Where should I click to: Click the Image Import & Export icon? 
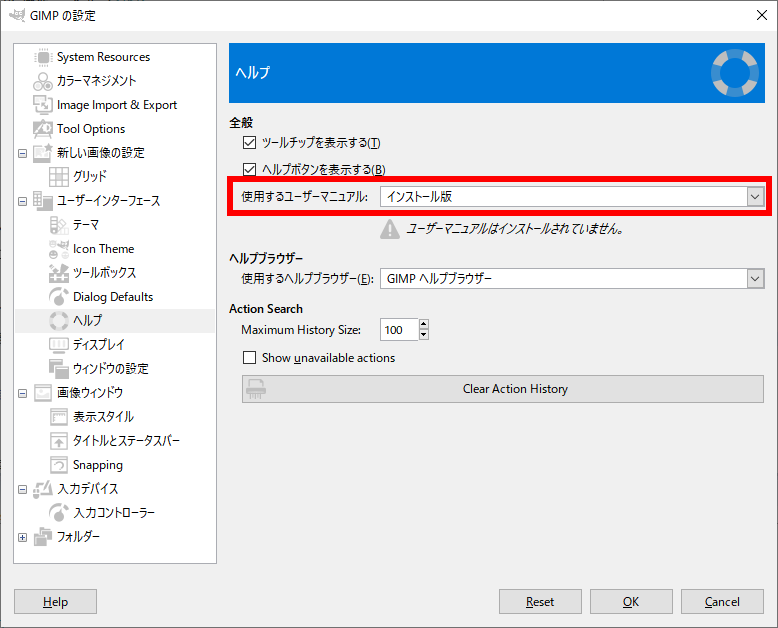coord(43,105)
